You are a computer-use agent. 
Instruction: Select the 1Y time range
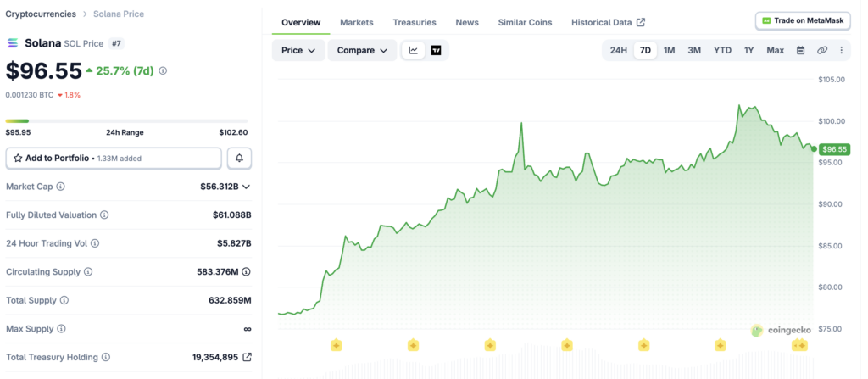pyautogui.click(x=749, y=50)
